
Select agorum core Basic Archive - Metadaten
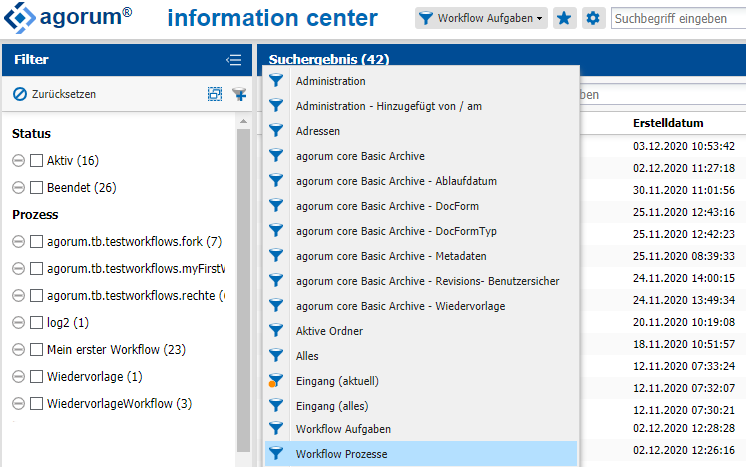(391, 256)
